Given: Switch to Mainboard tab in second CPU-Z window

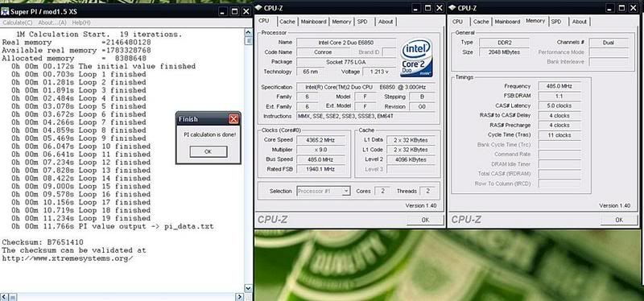Looking at the screenshot, I should pos(507,22).
